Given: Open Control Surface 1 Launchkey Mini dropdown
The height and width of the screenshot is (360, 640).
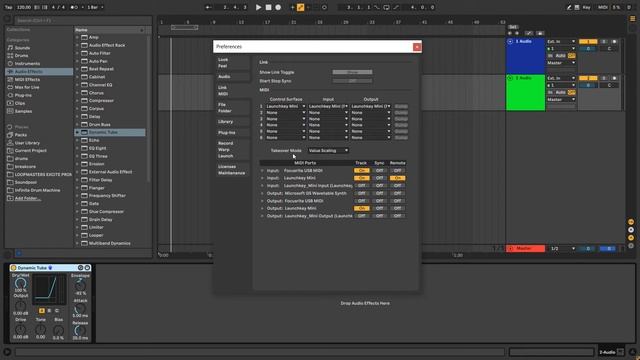Looking at the screenshot, I should 285,106.
